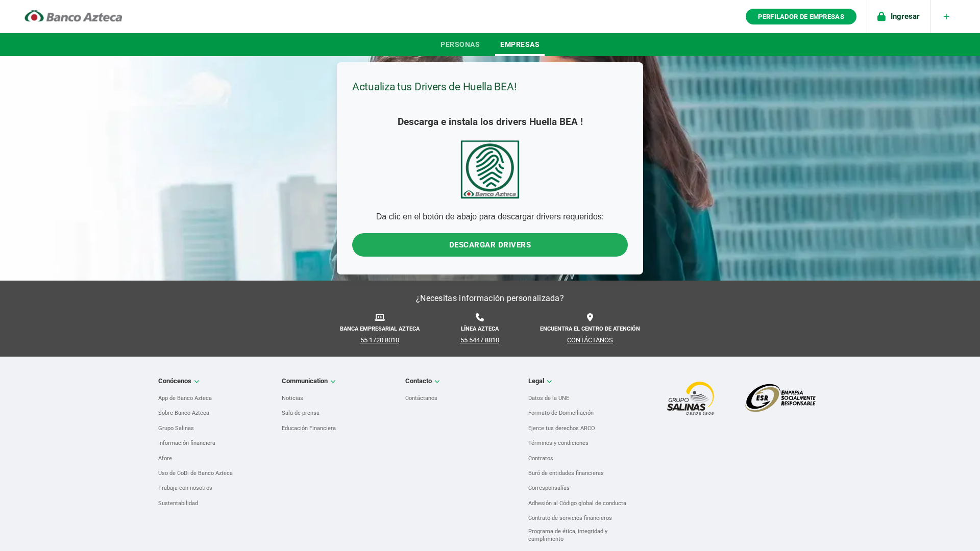Image resolution: width=980 pixels, height=551 pixels.
Task: Click the lock icon beside Ingresar
Action: click(881, 16)
